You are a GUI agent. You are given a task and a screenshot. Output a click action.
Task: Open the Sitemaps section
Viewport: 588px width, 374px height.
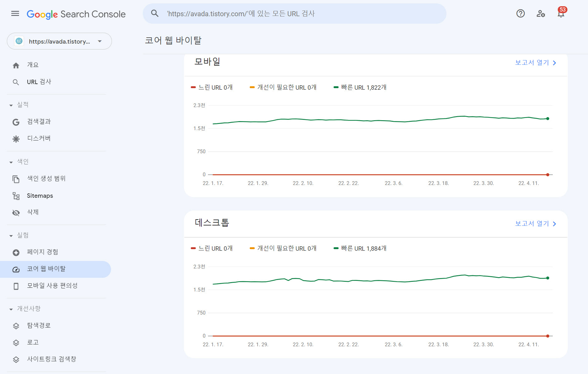tap(40, 196)
